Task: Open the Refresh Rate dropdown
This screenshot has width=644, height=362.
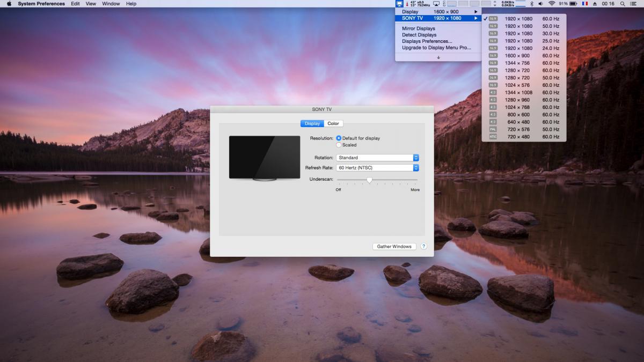Action: (x=377, y=168)
